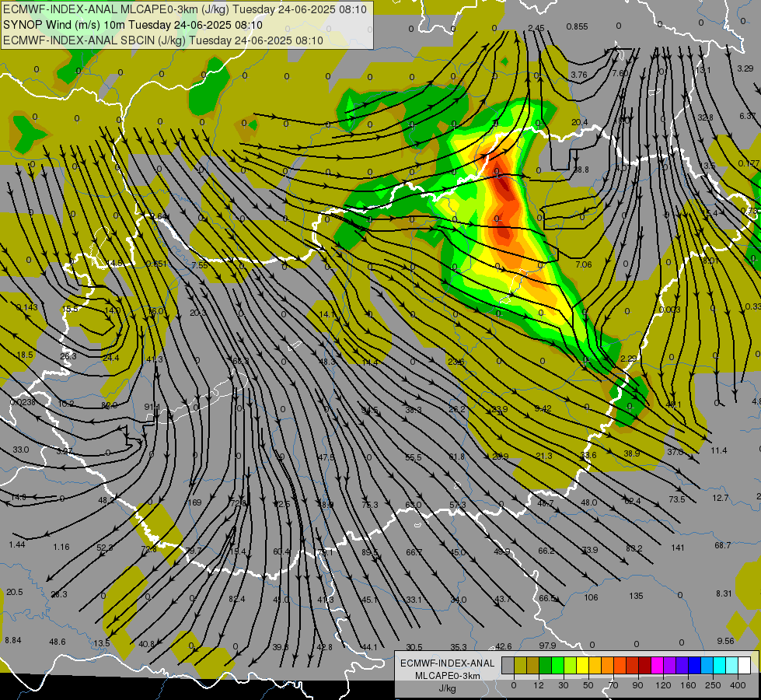The image size is (761, 700).
Task: Click the map value '7.55'
Action: tap(200, 265)
